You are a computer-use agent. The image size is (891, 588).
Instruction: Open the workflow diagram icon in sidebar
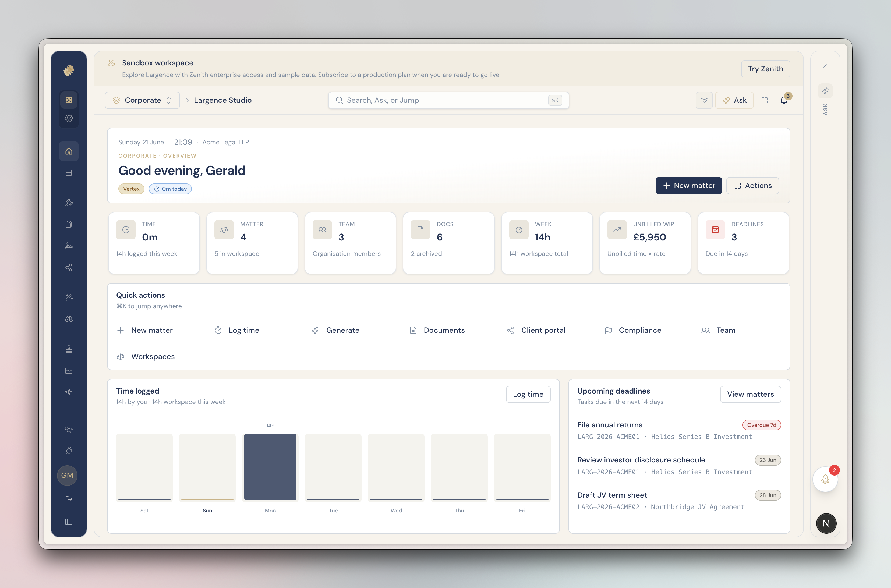69,392
